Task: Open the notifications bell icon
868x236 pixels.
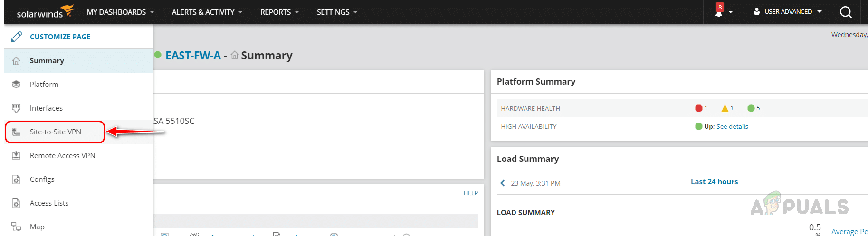Action: (719, 12)
